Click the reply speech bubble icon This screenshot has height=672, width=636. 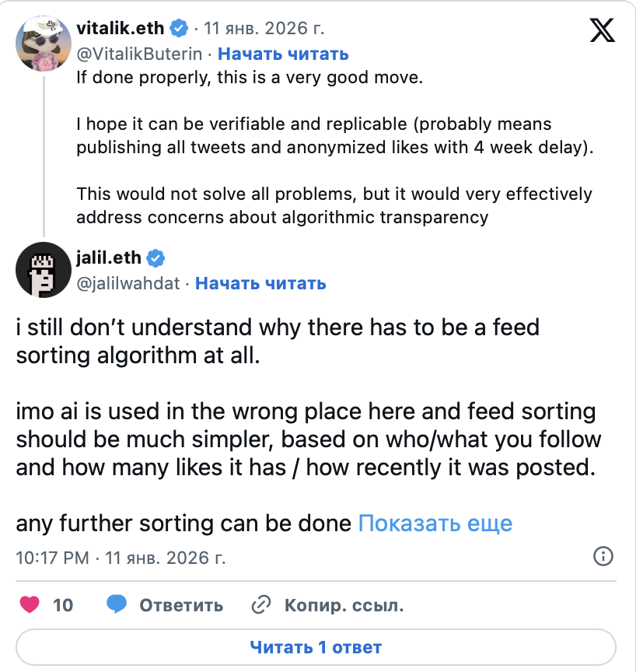pos(117,604)
